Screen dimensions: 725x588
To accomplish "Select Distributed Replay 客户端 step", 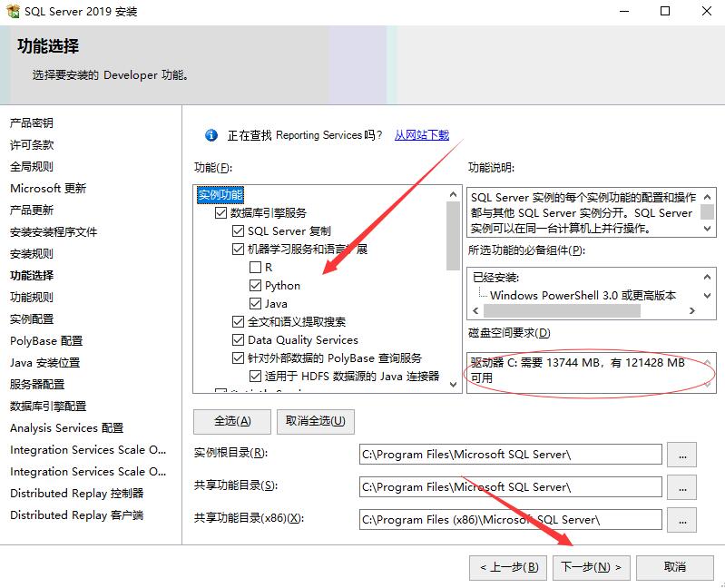I will tap(77, 515).
